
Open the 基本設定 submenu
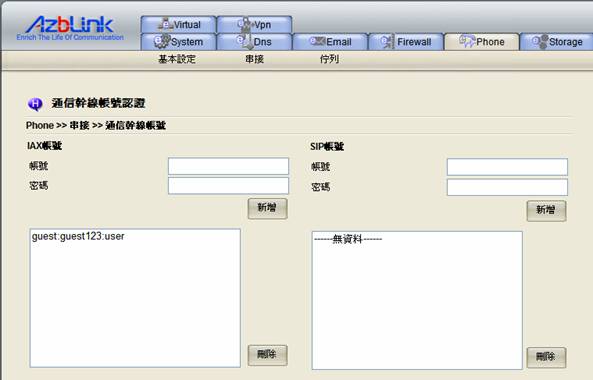tap(177, 59)
